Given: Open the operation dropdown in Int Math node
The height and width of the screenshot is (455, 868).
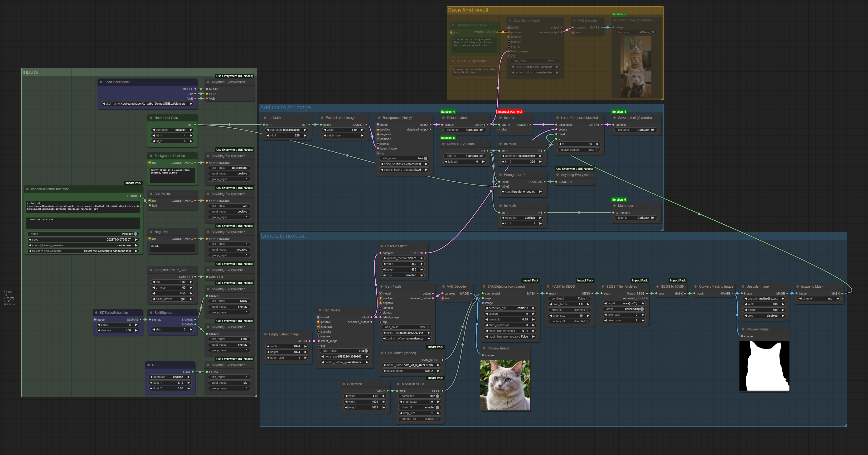Looking at the screenshot, I should point(286,129).
